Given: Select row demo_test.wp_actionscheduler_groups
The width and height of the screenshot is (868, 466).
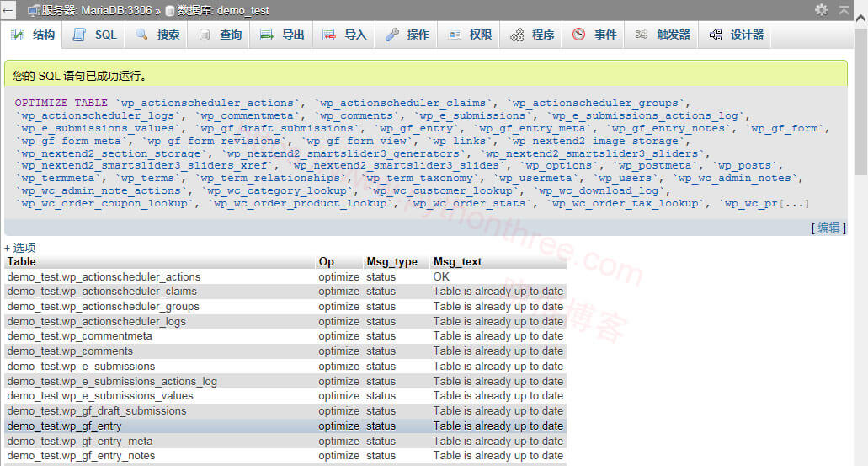Looking at the screenshot, I should 285,307.
